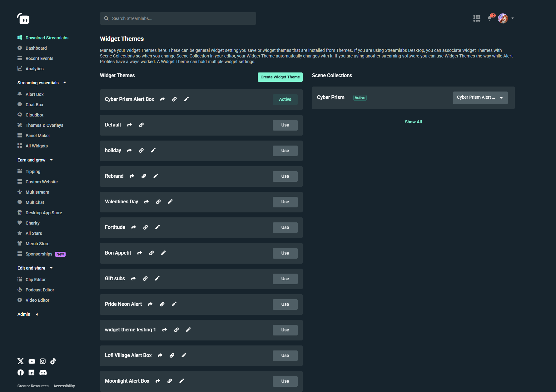Open the notifications bell icon

pos(489,18)
